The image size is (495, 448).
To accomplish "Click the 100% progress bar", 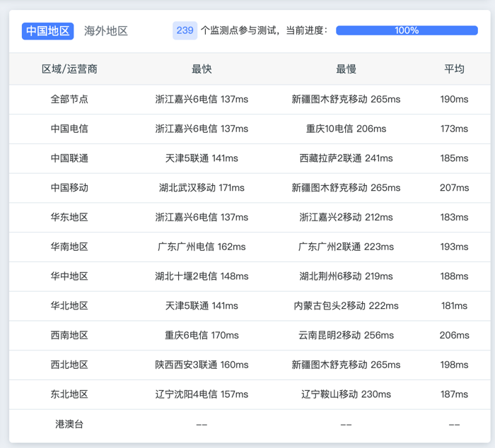I will [x=407, y=30].
